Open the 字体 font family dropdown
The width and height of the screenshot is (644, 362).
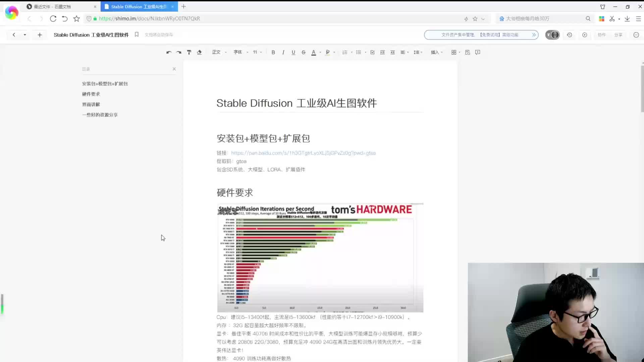tap(241, 52)
